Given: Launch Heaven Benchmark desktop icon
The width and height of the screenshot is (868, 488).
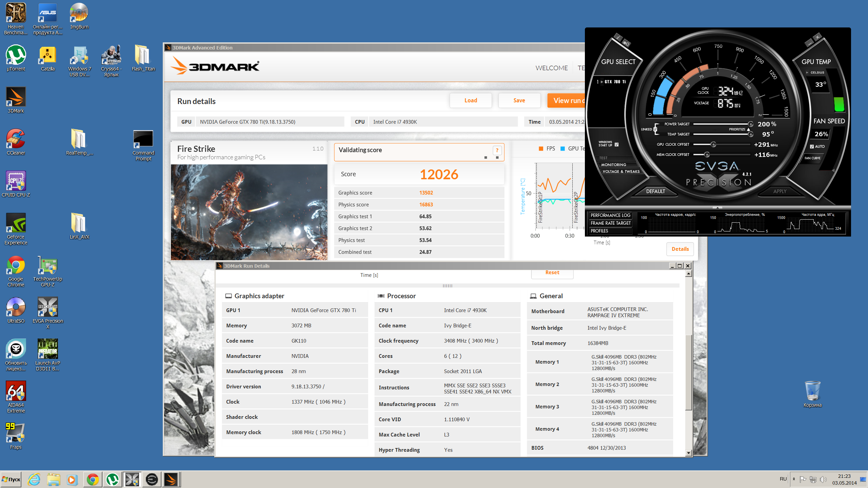Looking at the screenshot, I should click(x=16, y=14).
